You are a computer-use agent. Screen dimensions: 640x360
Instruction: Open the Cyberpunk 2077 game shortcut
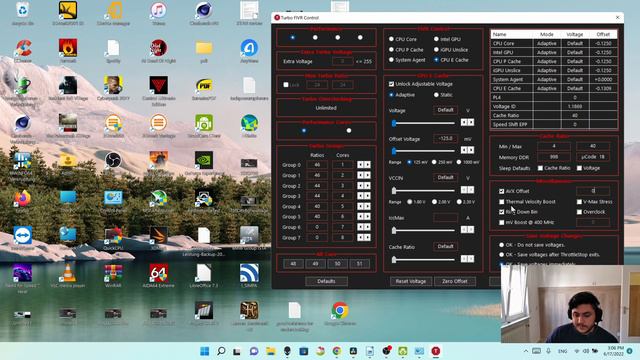[113, 85]
